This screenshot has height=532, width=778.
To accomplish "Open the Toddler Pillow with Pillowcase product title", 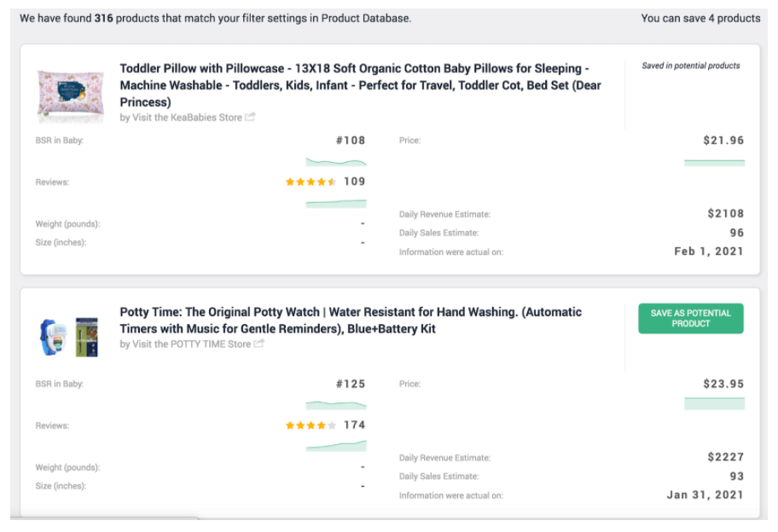I will point(360,85).
